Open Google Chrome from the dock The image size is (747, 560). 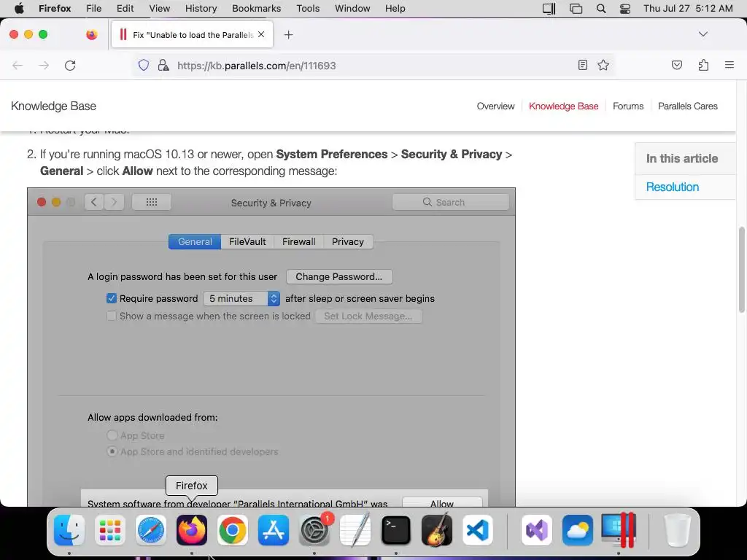tap(233, 530)
